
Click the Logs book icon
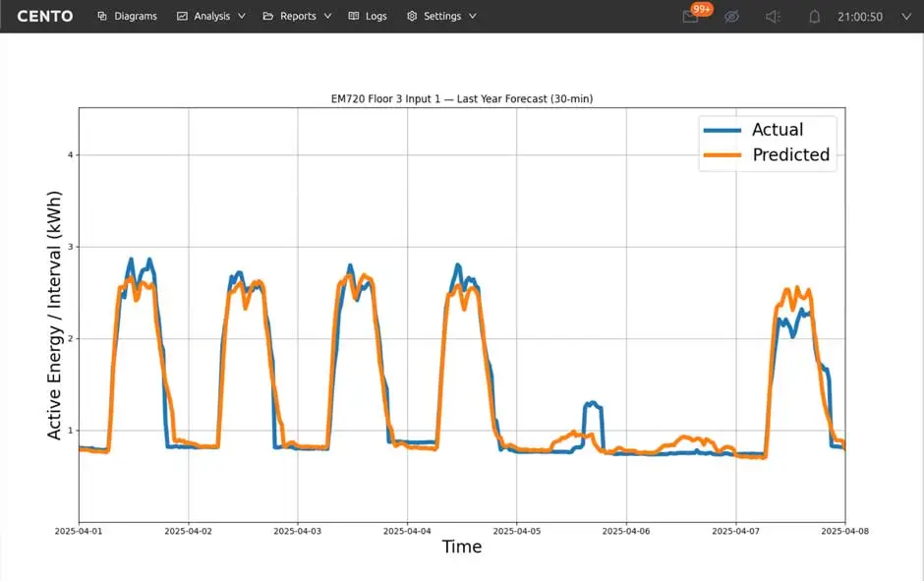click(354, 17)
